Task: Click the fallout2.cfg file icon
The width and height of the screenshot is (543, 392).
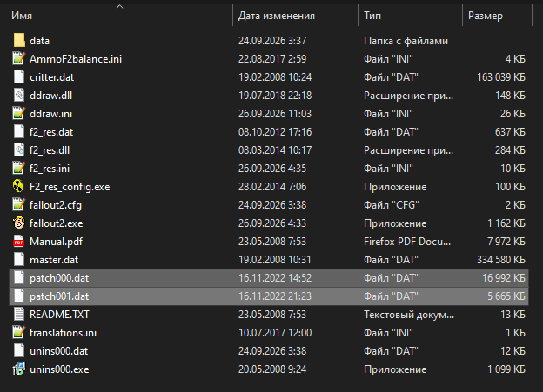Action: click(19, 205)
